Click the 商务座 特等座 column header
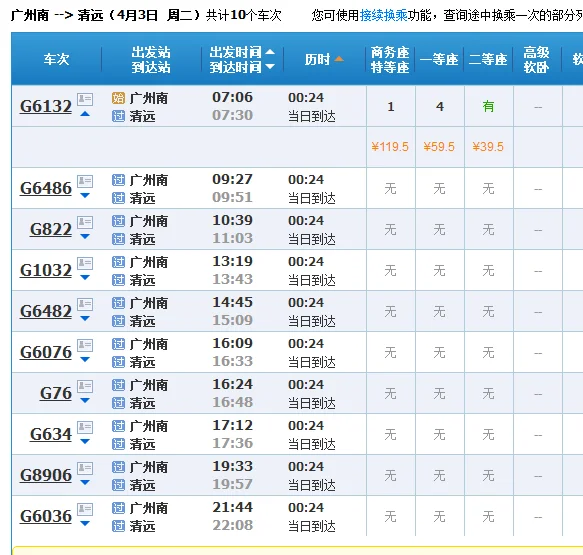This screenshot has height=555, width=583. [x=390, y=59]
